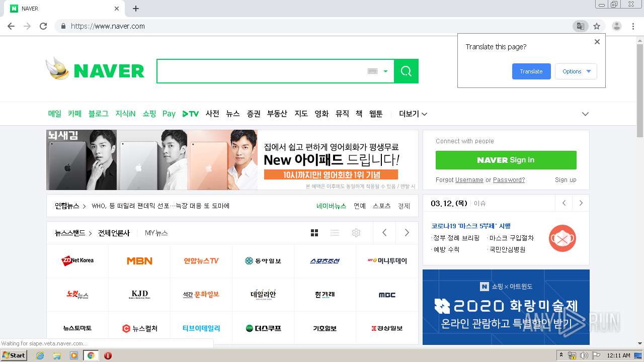Image resolution: width=644 pixels, height=362 pixels.
Task: Select the 네이버뉴스 tab
Action: pos(331,206)
